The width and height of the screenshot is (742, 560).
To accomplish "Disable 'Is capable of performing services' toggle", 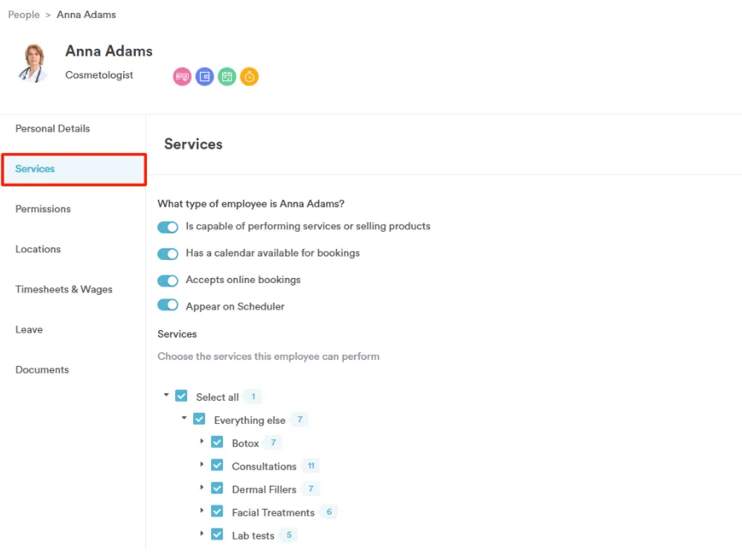I will click(x=168, y=227).
